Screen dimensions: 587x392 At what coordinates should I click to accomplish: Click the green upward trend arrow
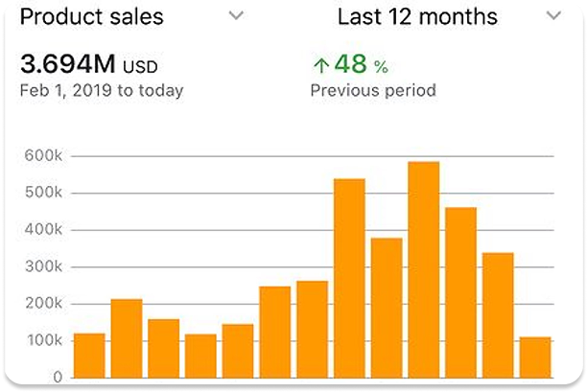coord(320,65)
